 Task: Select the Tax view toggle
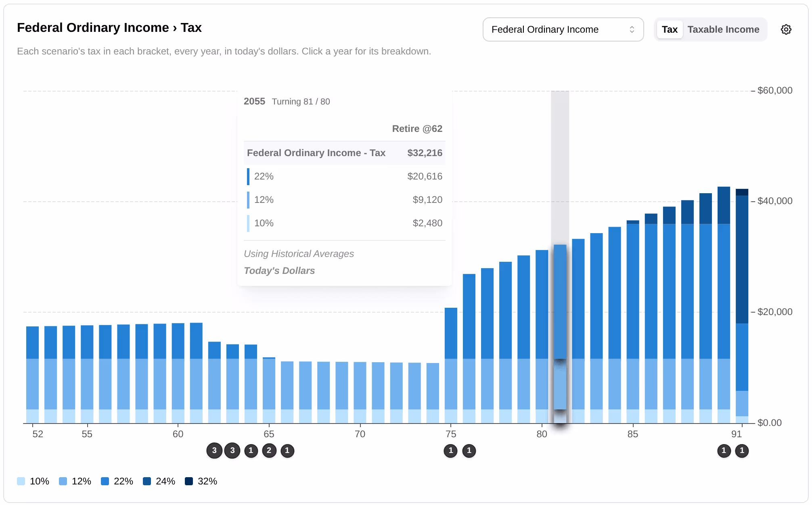670,29
